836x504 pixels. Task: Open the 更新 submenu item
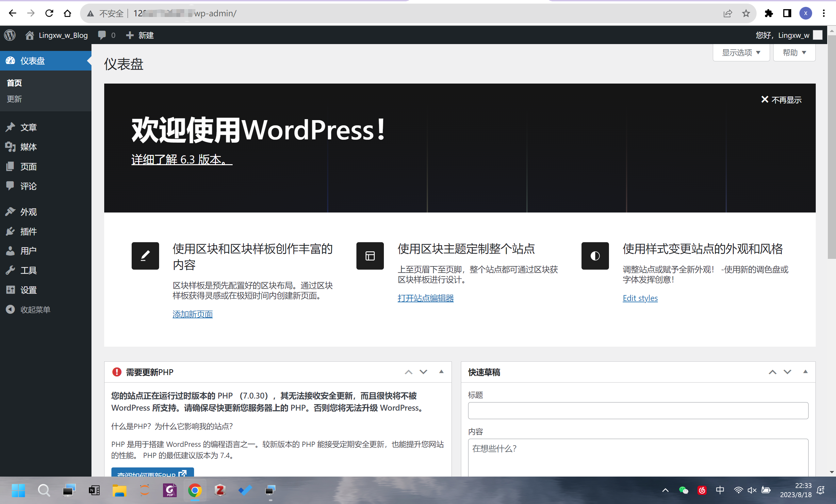click(x=14, y=99)
